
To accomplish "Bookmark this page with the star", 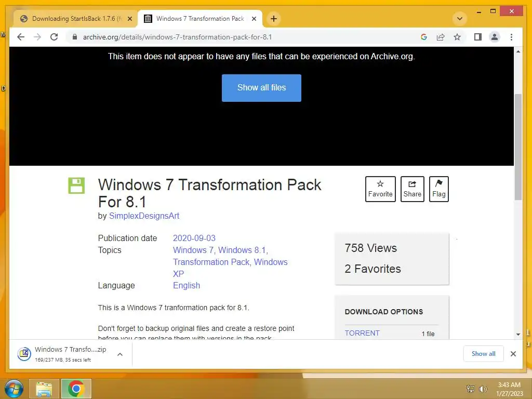I will pos(457,37).
